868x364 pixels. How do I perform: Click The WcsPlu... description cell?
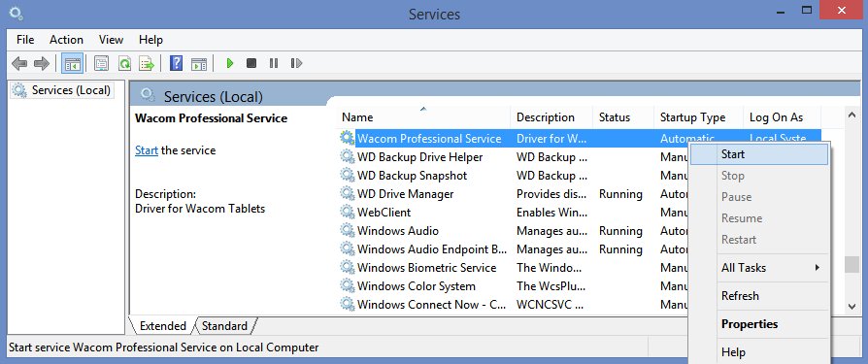[x=550, y=286]
